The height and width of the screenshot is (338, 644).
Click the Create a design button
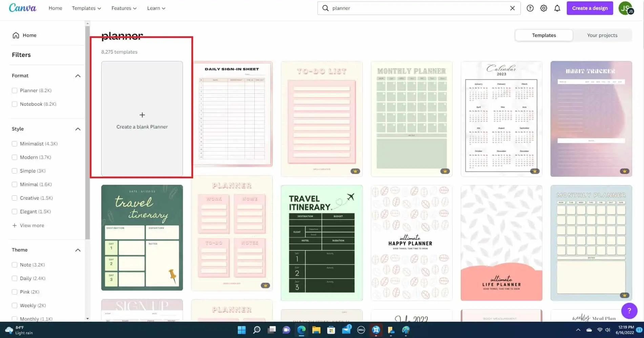[589, 8]
